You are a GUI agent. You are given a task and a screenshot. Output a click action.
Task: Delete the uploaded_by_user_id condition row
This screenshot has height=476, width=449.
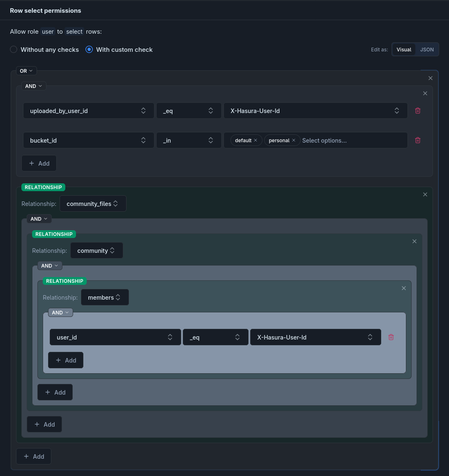pos(418,111)
